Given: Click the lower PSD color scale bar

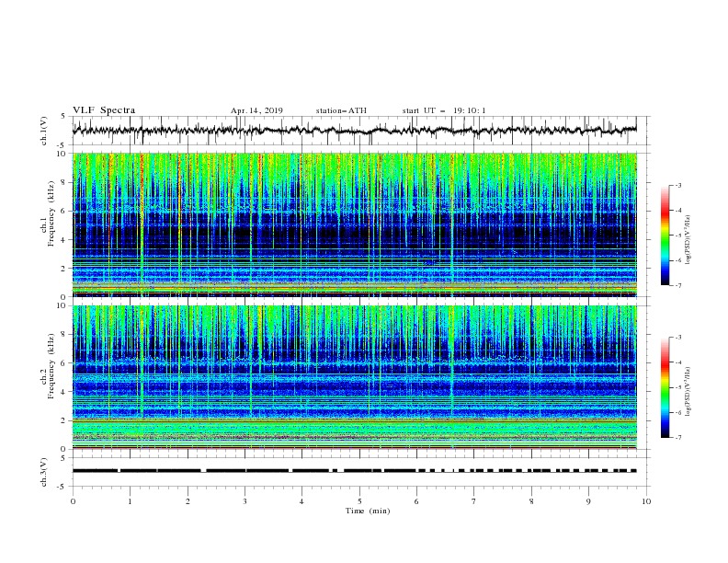Looking at the screenshot, I should 665,387.
